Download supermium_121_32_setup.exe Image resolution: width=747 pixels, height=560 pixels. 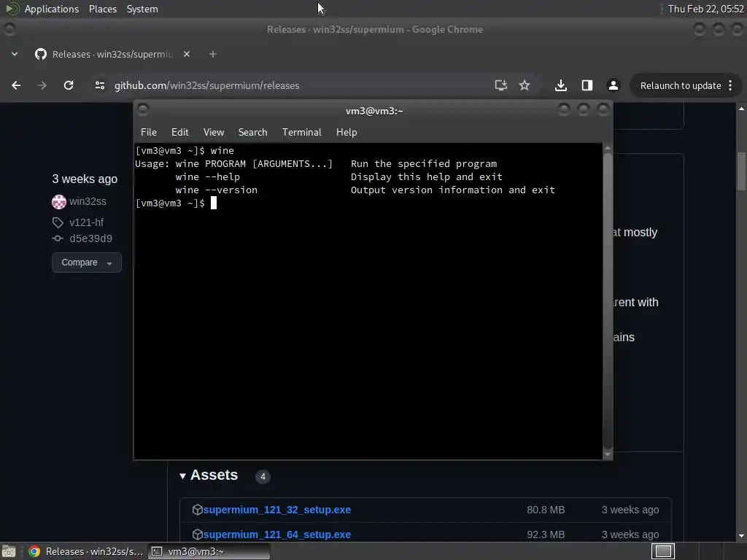(x=276, y=510)
